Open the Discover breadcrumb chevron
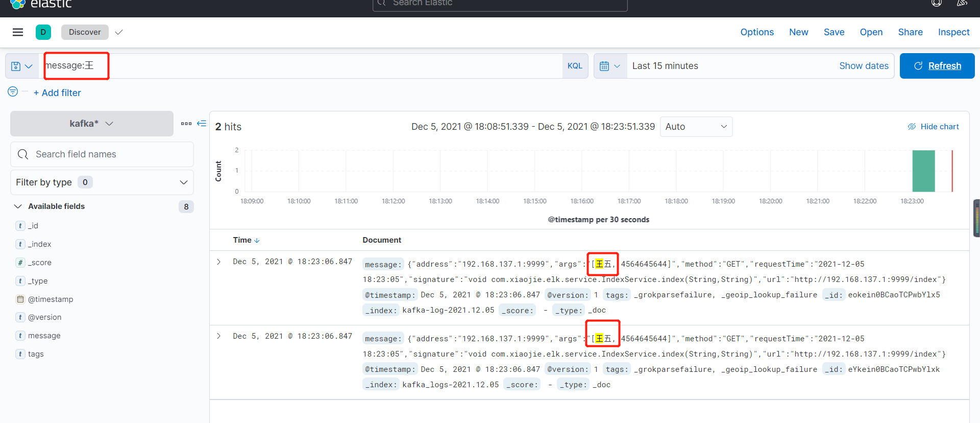 click(x=119, y=32)
